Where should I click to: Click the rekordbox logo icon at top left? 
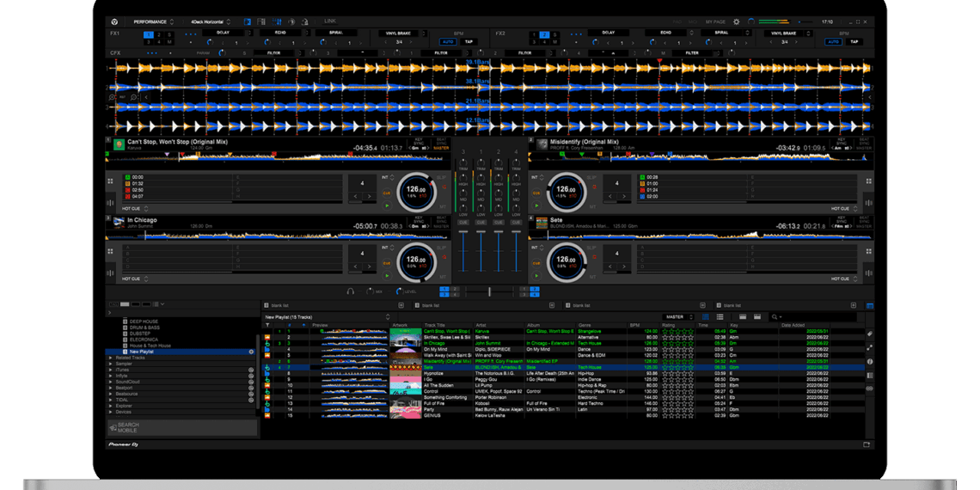[114, 21]
